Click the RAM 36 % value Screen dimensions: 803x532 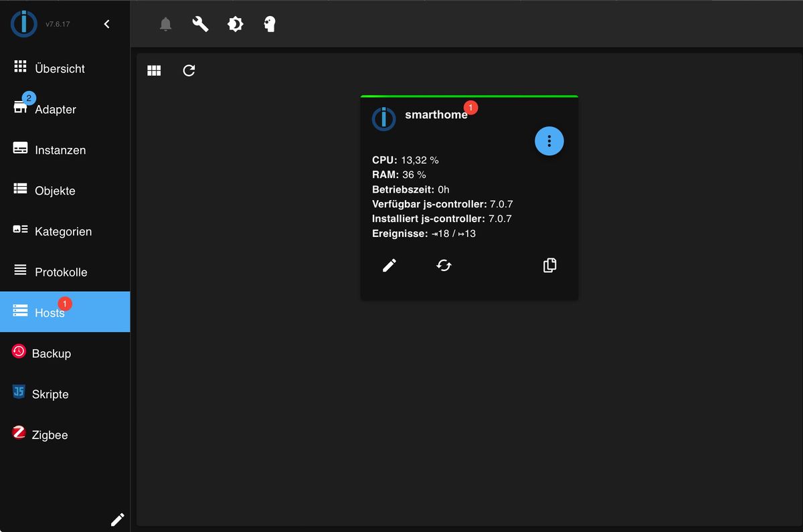click(414, 175)
